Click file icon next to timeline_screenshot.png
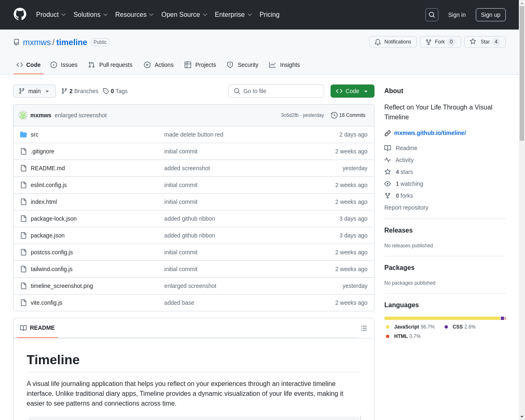 pos(23,286)
